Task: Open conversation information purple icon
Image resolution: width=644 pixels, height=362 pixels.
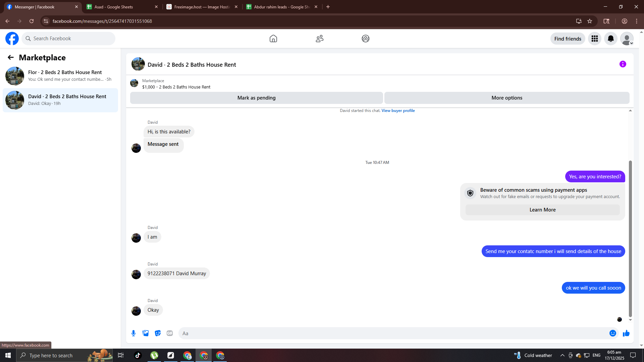Action: pos(623,64)
